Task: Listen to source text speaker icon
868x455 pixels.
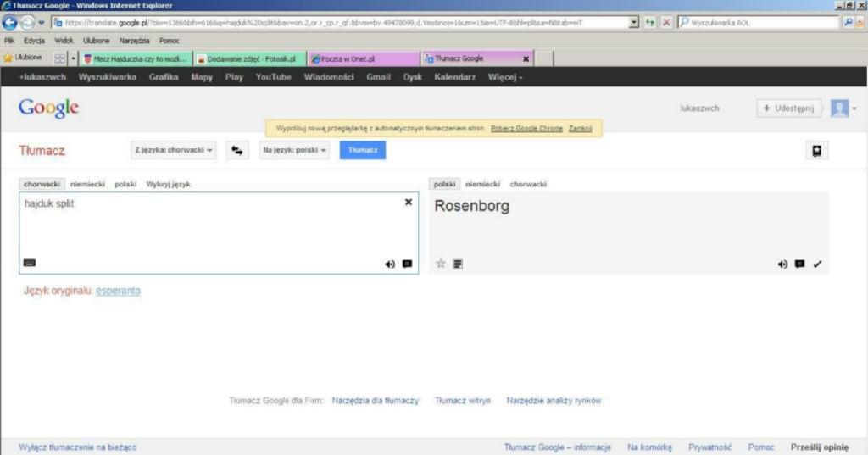Action: (389, 264)
